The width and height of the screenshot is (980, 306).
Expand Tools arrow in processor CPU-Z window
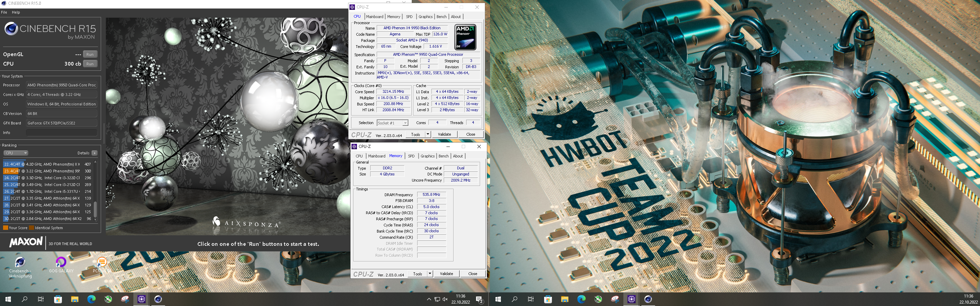[x=428, y=134]
